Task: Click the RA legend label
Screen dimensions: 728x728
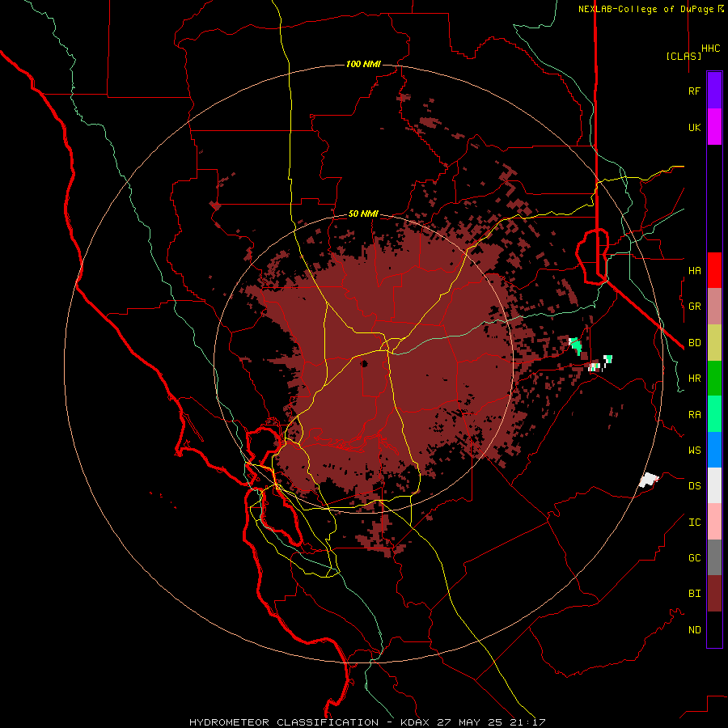Action: (694, 415)
